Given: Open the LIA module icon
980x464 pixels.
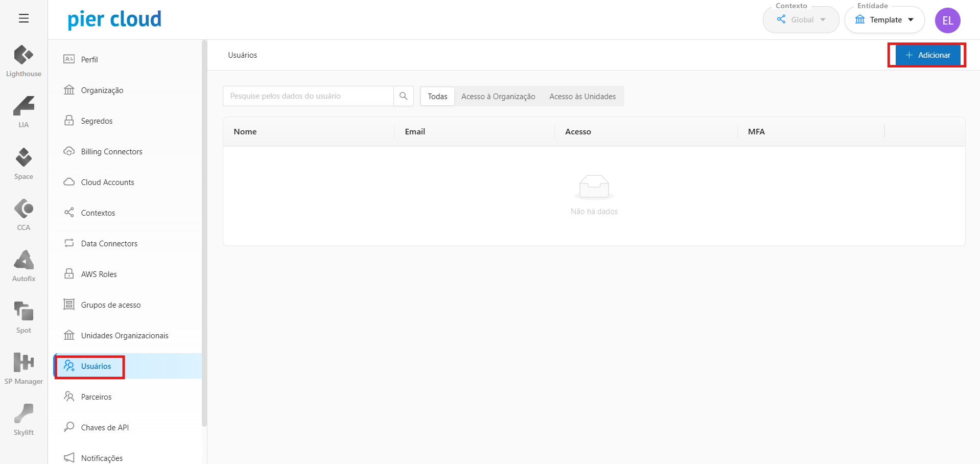Looking at the screenshot, I should tap(24, 111).
